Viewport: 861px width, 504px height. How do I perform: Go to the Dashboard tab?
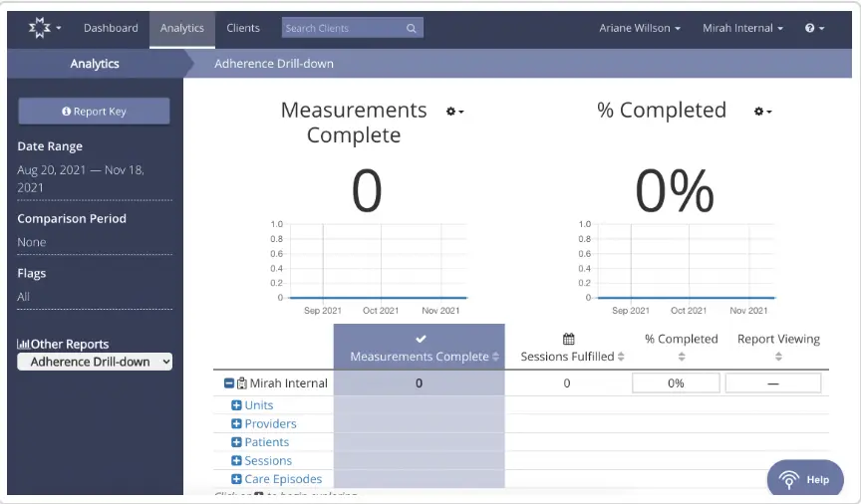(x=111, y=28)
